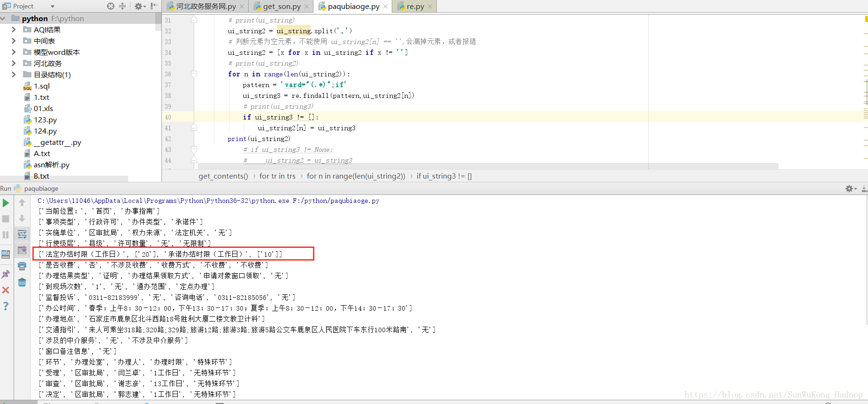Open Project panel settings gear

point(139,6)
